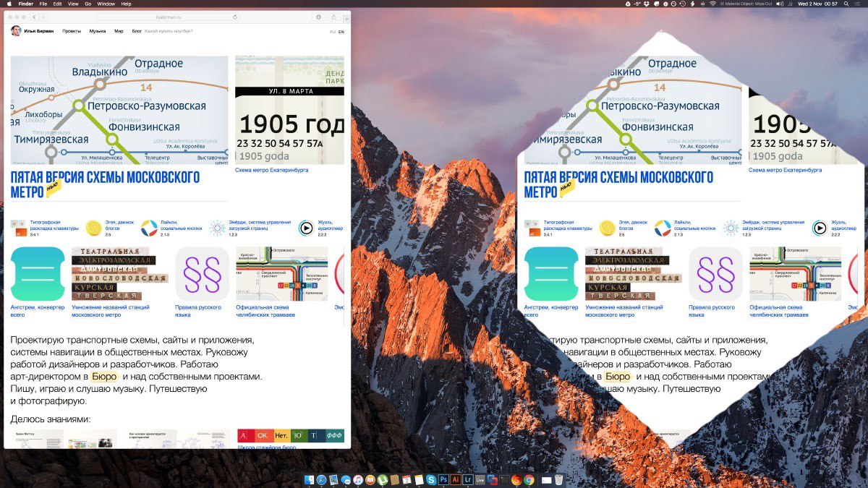Open the purple Правила русского языка tile

click(x=202, y=274)
